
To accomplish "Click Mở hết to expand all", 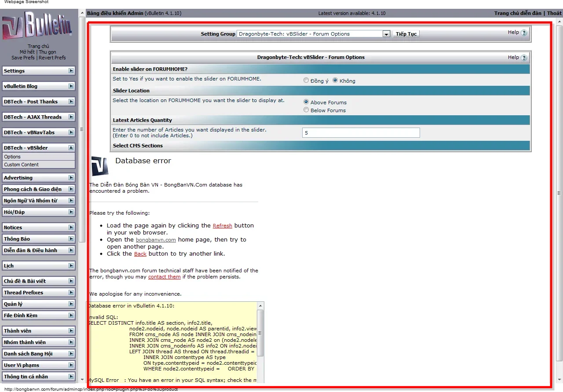I will pyautogui.click(x=27, y=52).
